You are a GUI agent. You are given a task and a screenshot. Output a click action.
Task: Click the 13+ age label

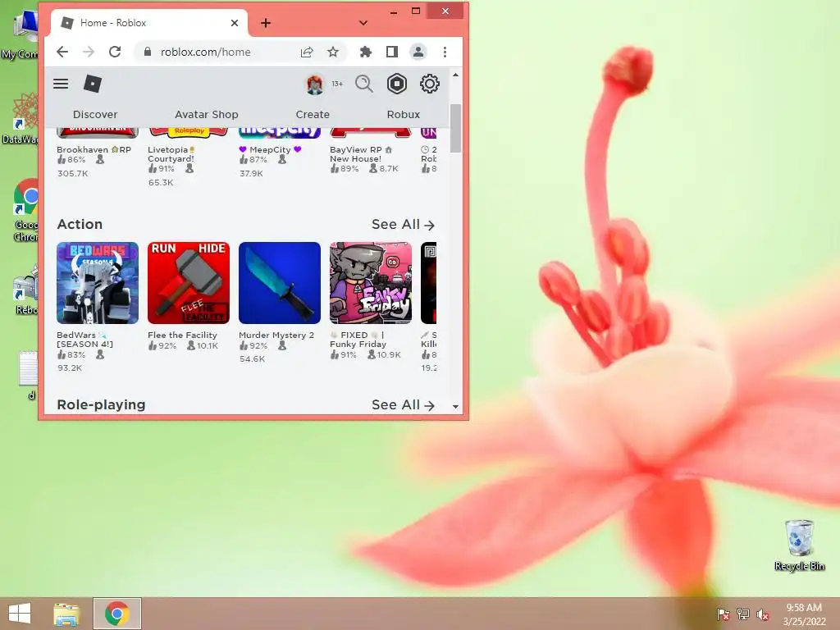click(337, 84)
